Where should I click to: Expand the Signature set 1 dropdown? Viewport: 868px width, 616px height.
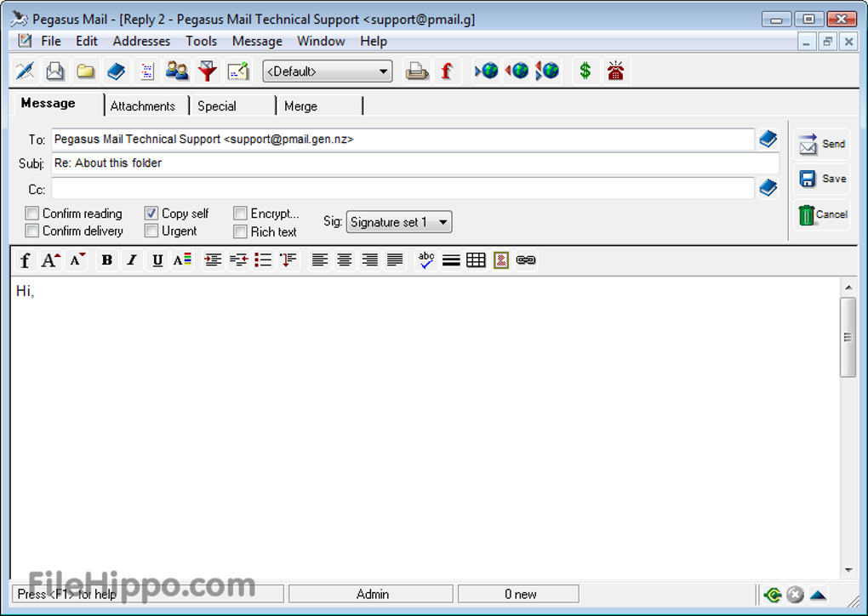pyautogui.click(x=399, y=222)
